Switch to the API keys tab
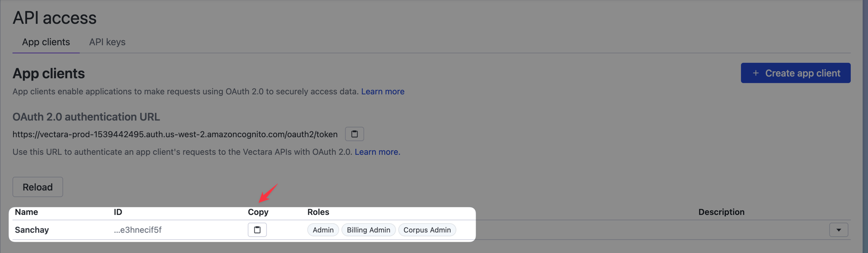Image resolution: width=868 pixels, height=253 pixels. (107, 42)
